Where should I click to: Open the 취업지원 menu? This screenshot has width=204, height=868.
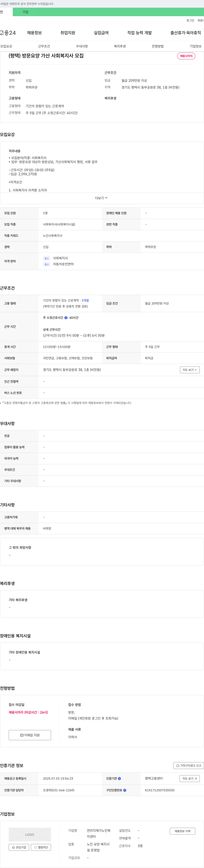(x=68, y=33)
